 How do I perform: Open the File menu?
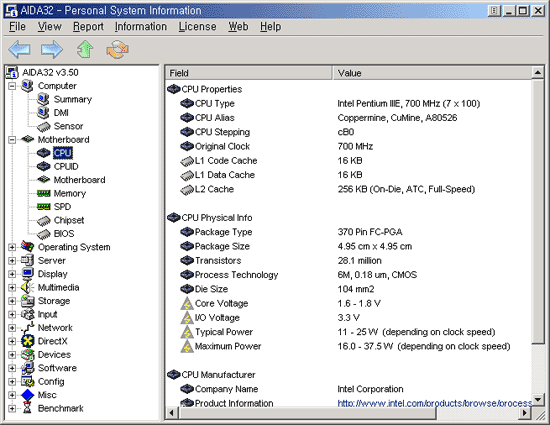click(x=17, y=27)
